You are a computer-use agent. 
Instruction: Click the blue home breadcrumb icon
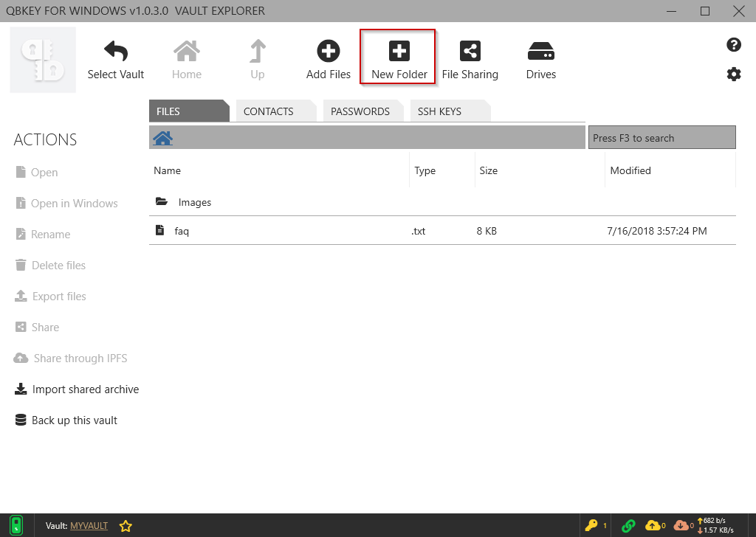point(163,138)
